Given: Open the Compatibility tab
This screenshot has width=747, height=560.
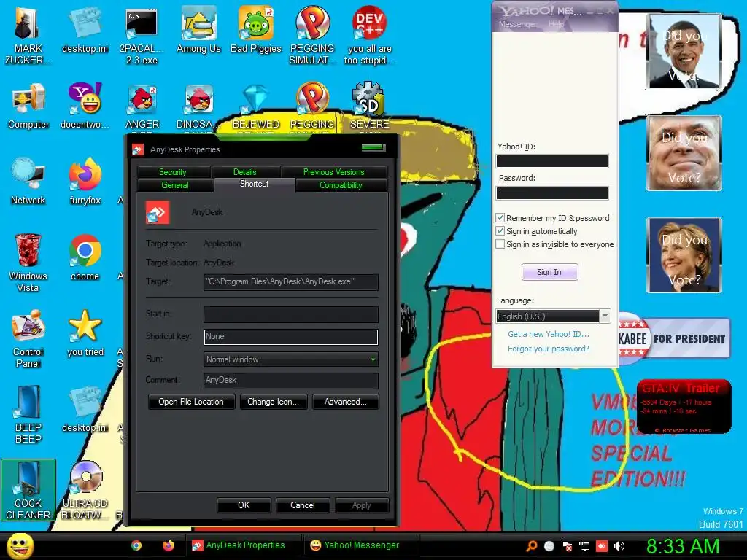Looking at the screenshot, I should coord(341,185).
